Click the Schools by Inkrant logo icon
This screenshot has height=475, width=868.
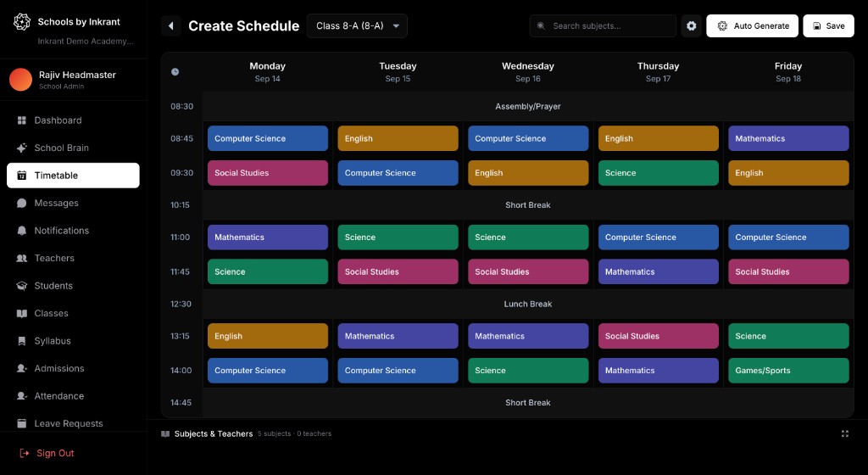coord(21,21)
